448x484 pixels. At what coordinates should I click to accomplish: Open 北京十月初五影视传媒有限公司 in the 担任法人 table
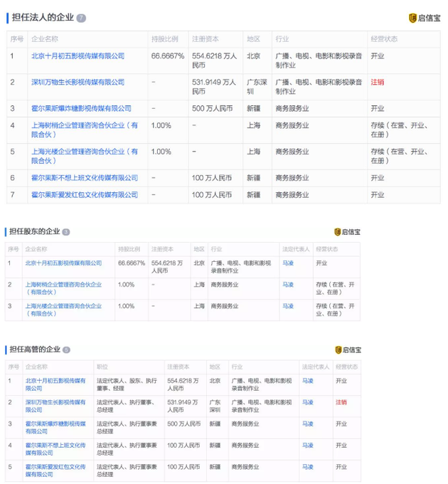[78, 56]
